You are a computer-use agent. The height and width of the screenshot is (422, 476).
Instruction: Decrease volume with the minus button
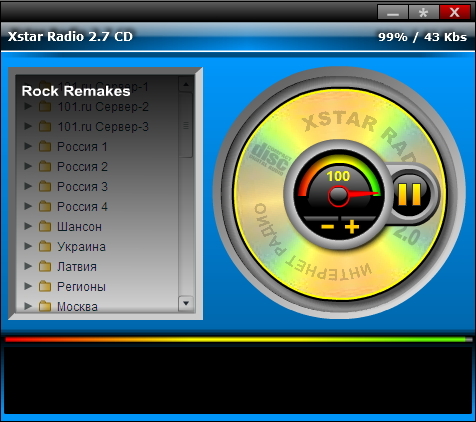pos(327,227)
